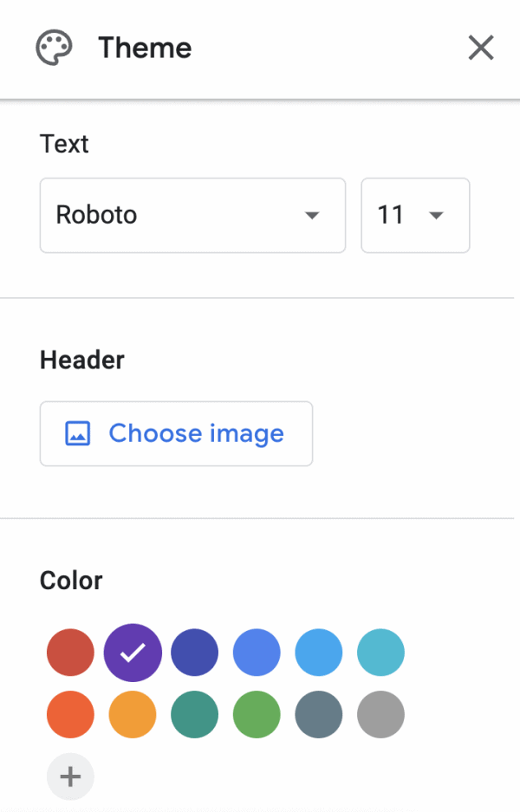Click the add custom color plus icon
The height and width of the screenshot is (812, 520).
tap(70, 776)
